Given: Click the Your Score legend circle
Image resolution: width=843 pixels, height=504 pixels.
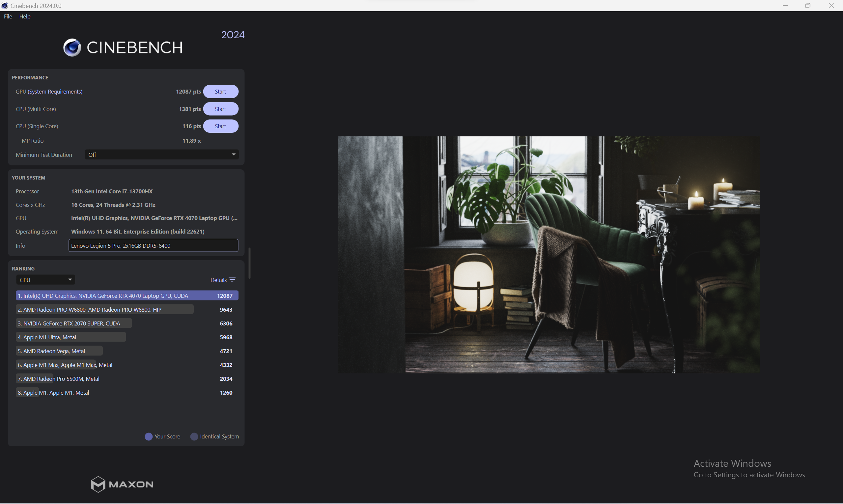Looking at the screenshot, I should (x=149, y=437).
